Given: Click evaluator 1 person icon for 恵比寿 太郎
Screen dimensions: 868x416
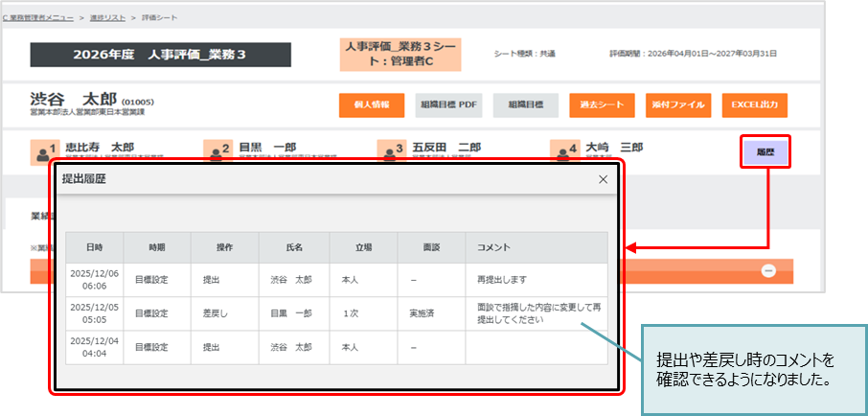Looking at the screenshot, I should coord(44,151).
